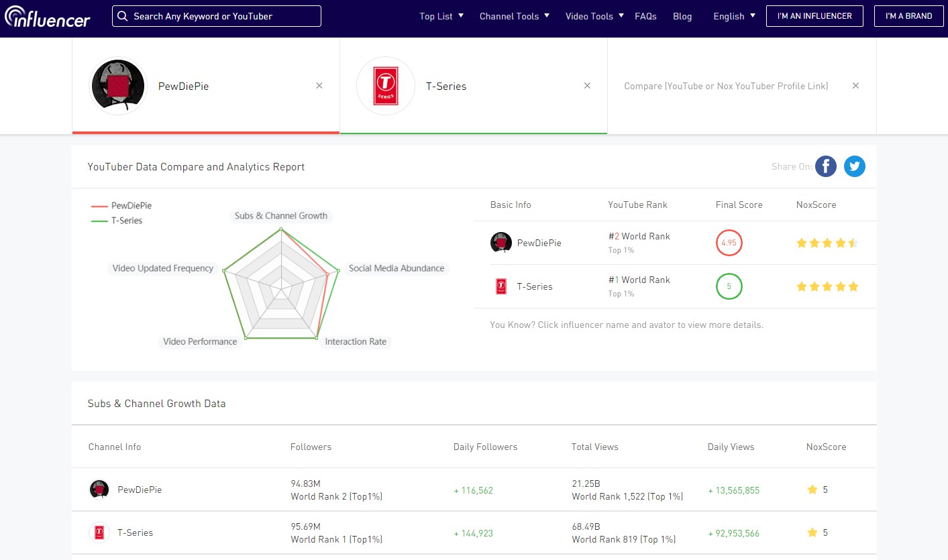Open the FAQs menu item
This screenshot has height=560, width=948.
[x=645, y=16]
